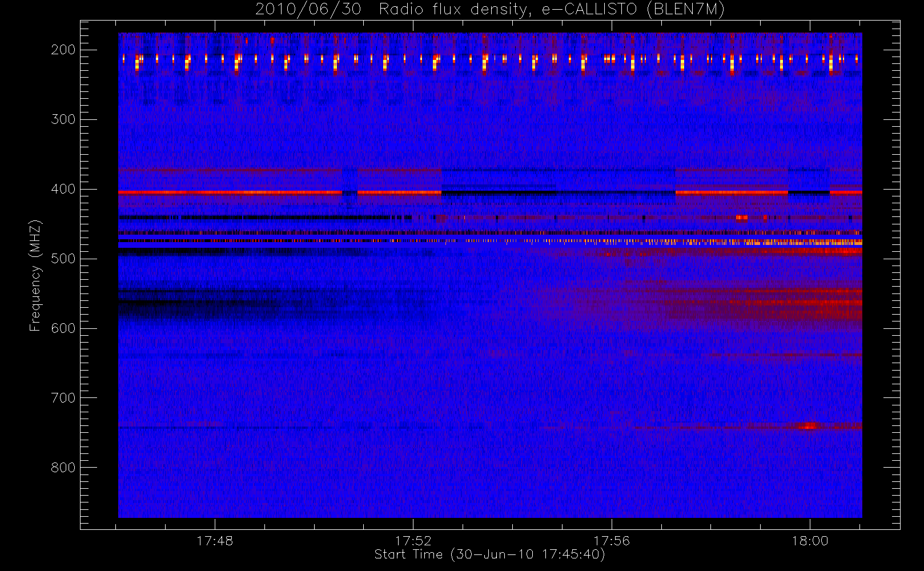Click the 18:00 time tick label
This screenshot has height=571, width=924.
[810, 541]
